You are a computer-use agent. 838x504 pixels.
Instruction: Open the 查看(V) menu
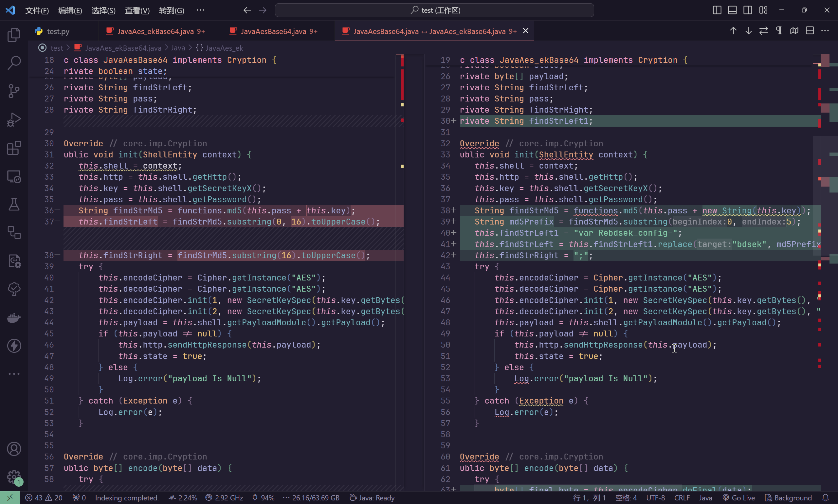click(137, 10)
